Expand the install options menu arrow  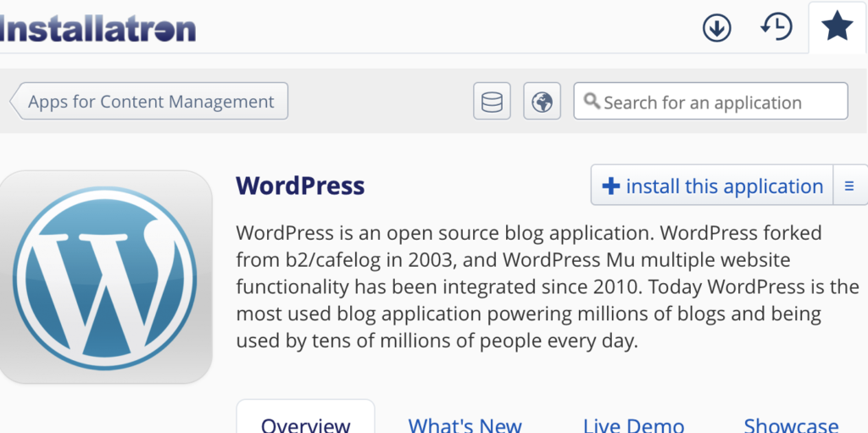point(849,186)
